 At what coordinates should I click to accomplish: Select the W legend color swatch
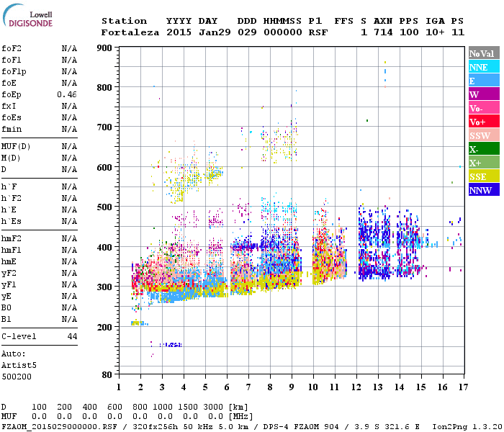(x=484, y=94)
